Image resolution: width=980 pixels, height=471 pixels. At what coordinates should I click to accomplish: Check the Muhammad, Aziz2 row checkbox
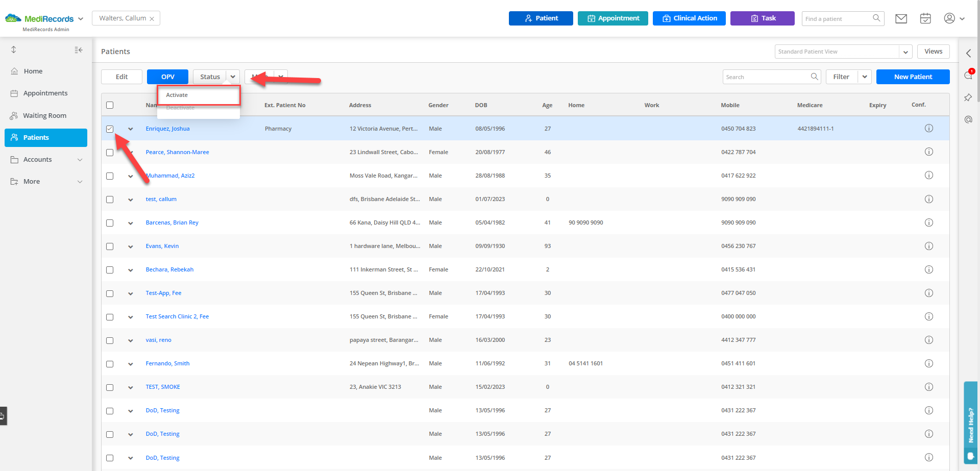(110, 176)
